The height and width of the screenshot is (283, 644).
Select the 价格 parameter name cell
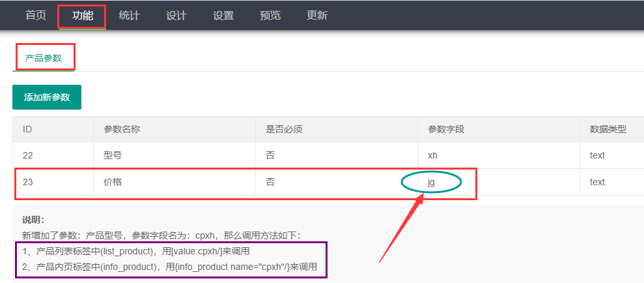point(113,182)
